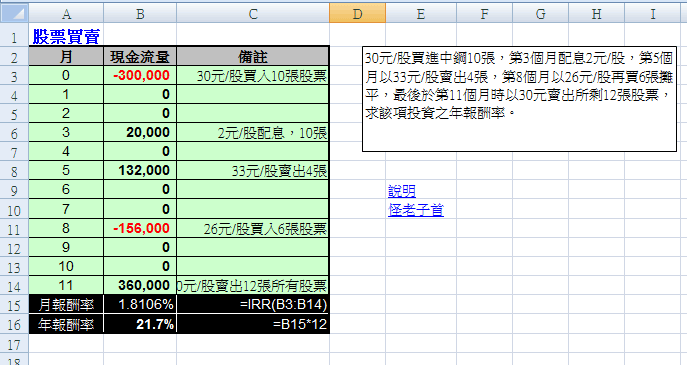The height and width of the screenshot is (365, 687).
Task: Select month 8 cell in column A
Action: 66,228
